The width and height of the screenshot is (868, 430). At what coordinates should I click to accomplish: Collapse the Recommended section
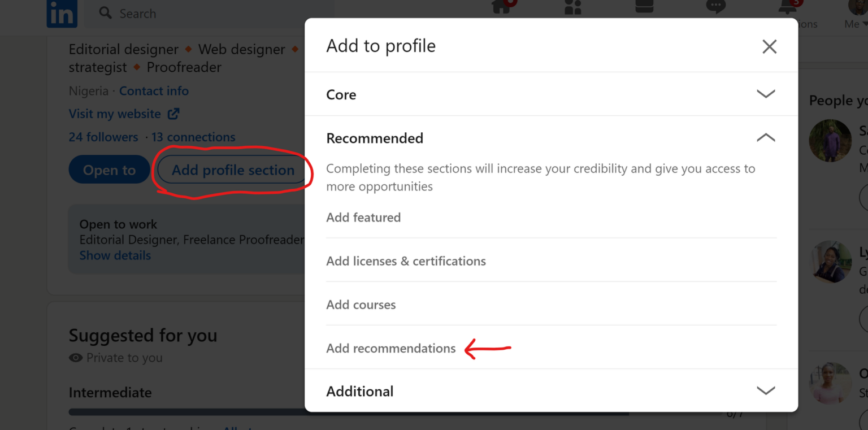click(x=766, y=137)
